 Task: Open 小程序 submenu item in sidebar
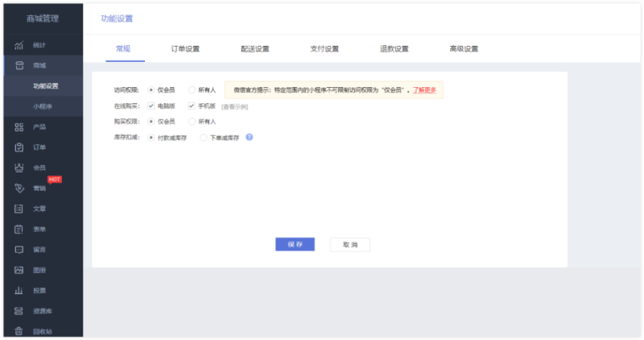(43, 106)
